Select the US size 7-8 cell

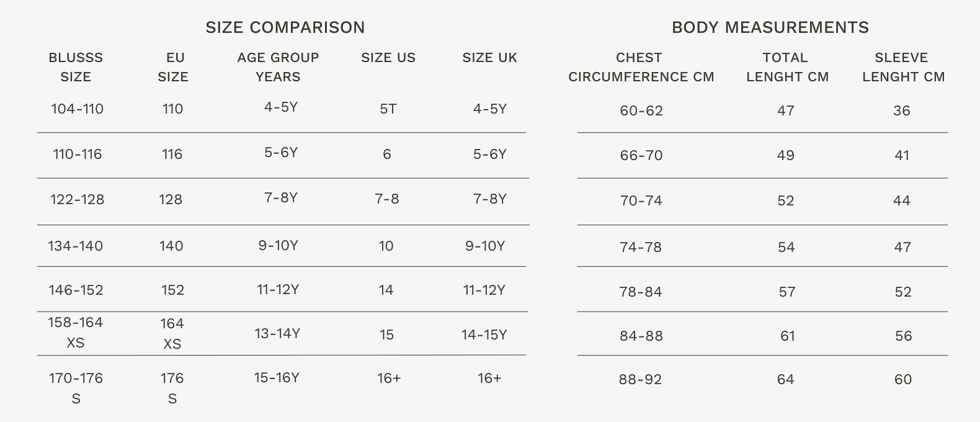click(387, 199)
